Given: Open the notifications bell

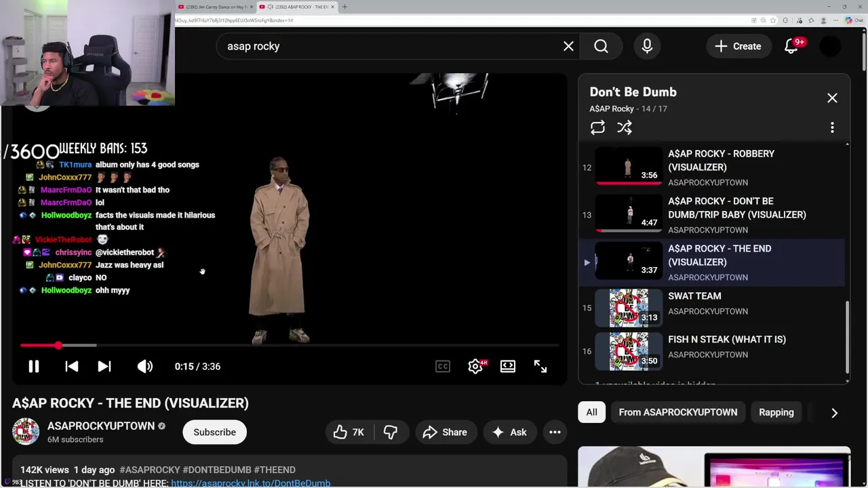Looking at the screenshot, I should (791, 46).
